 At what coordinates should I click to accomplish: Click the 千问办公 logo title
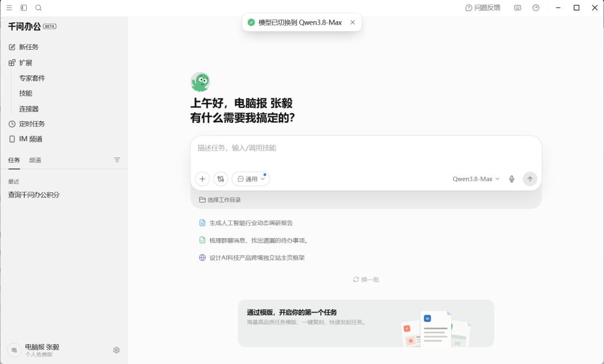coord(25,27)
